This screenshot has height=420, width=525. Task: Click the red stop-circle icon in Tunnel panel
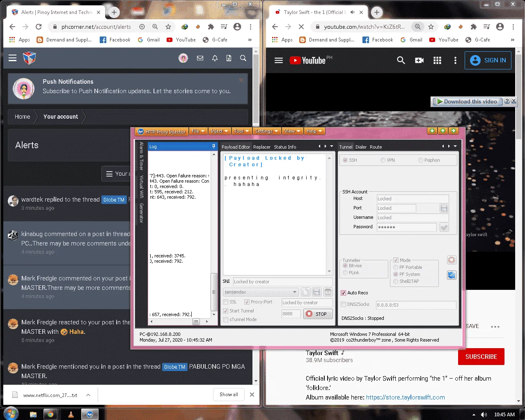[452, 260]
